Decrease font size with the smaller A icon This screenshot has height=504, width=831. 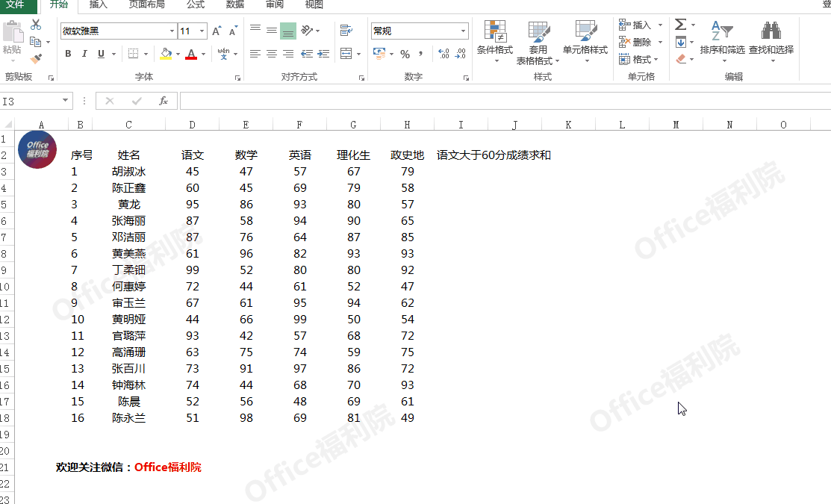233,31
